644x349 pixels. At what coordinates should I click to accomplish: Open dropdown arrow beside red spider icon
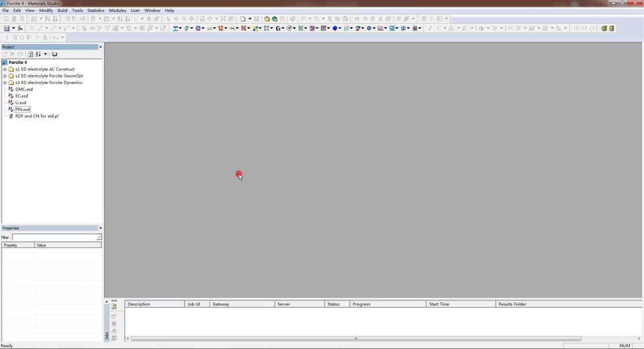point(420,28)
